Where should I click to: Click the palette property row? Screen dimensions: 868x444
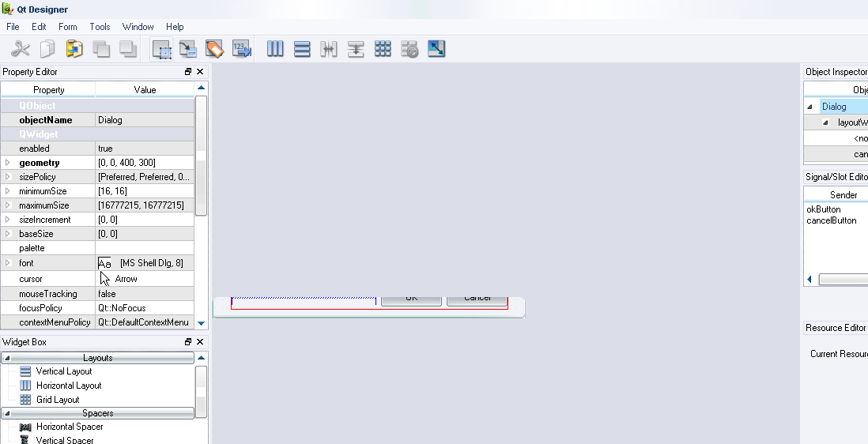coord(97,248)
